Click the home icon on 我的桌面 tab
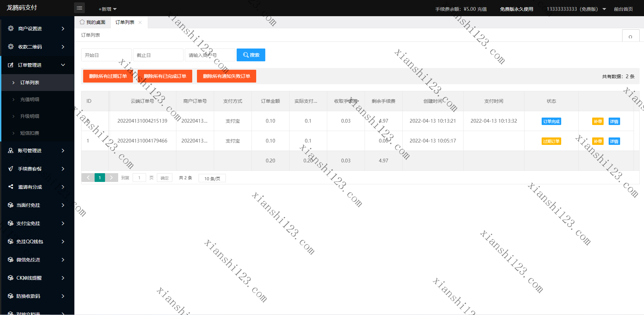Image resolution: width=644 pixels, height=315 pixels. [82, 22]
